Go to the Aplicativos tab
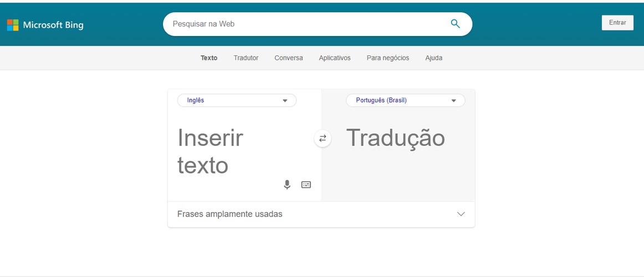The height and width of the screenshot is (277, 644). click(x=335, y=58)
